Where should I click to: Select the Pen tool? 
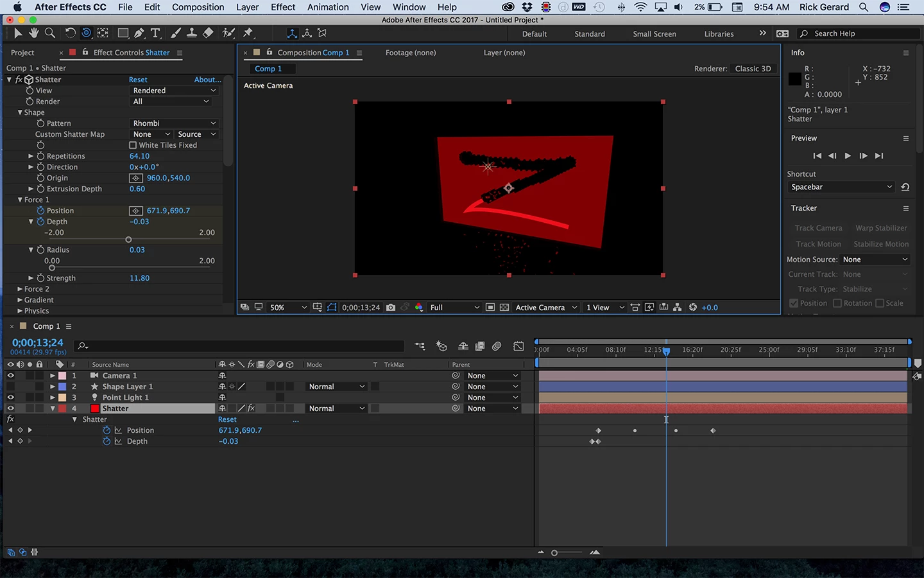(139, 33)
